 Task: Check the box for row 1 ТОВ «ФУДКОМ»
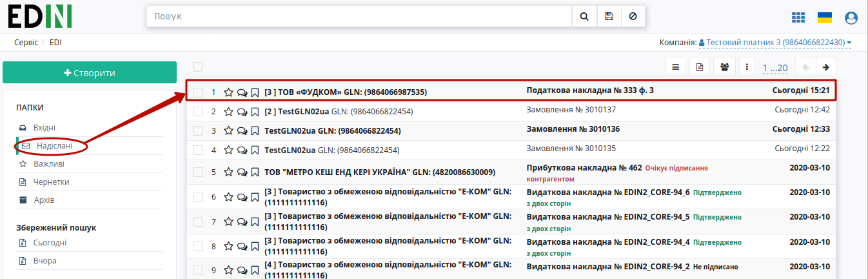(x=199, y=92)
